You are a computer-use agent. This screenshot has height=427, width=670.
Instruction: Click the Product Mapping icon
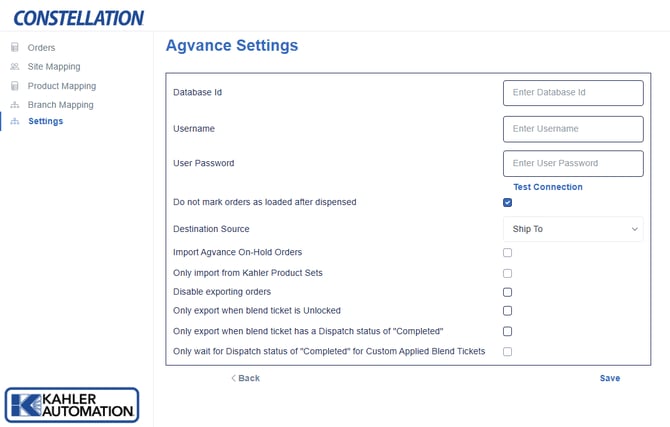(15, 86)
